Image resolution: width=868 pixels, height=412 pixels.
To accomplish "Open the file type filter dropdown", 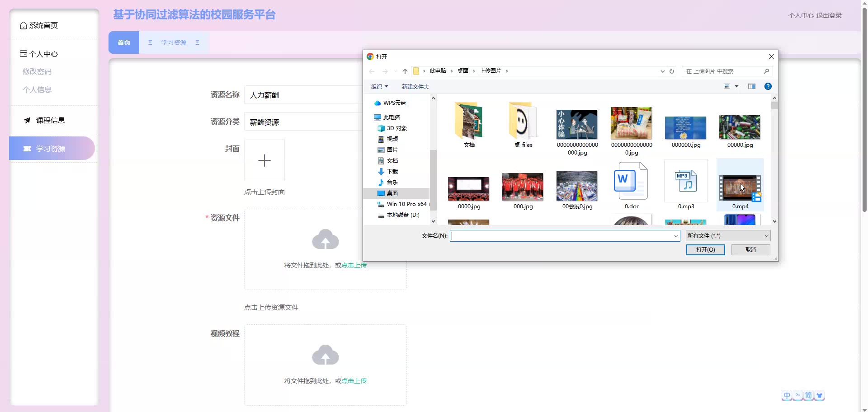I will coord(727,236).
